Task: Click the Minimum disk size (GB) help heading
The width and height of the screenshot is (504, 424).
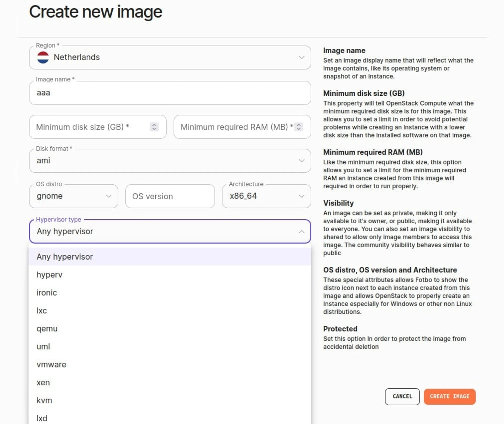Action: pos(364,93)
